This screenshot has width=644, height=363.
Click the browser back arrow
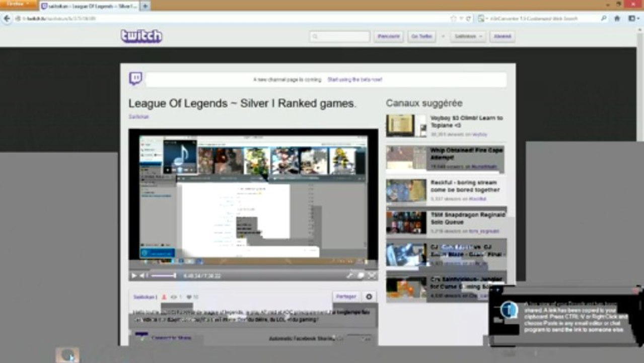point(7,18)
